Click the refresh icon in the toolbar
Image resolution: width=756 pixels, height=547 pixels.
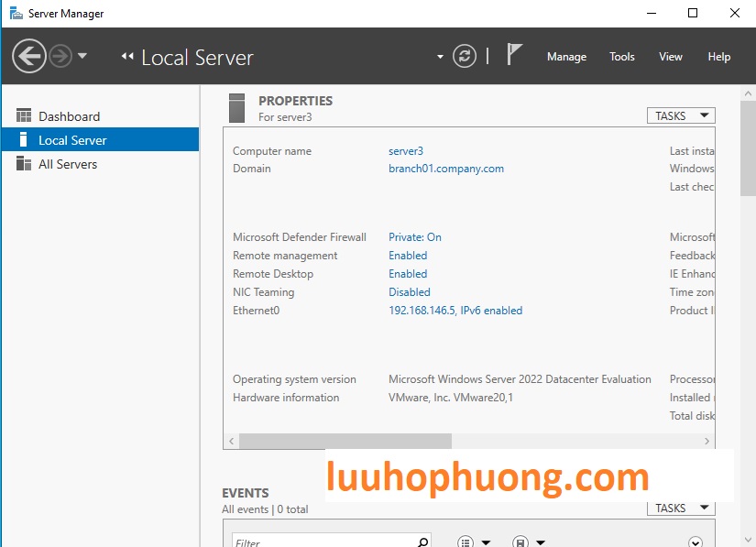pos(465,56)
